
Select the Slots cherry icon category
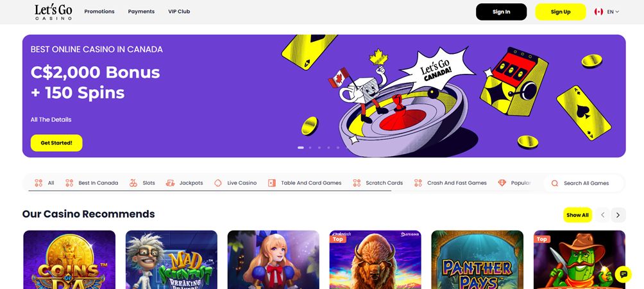point(133,183)
